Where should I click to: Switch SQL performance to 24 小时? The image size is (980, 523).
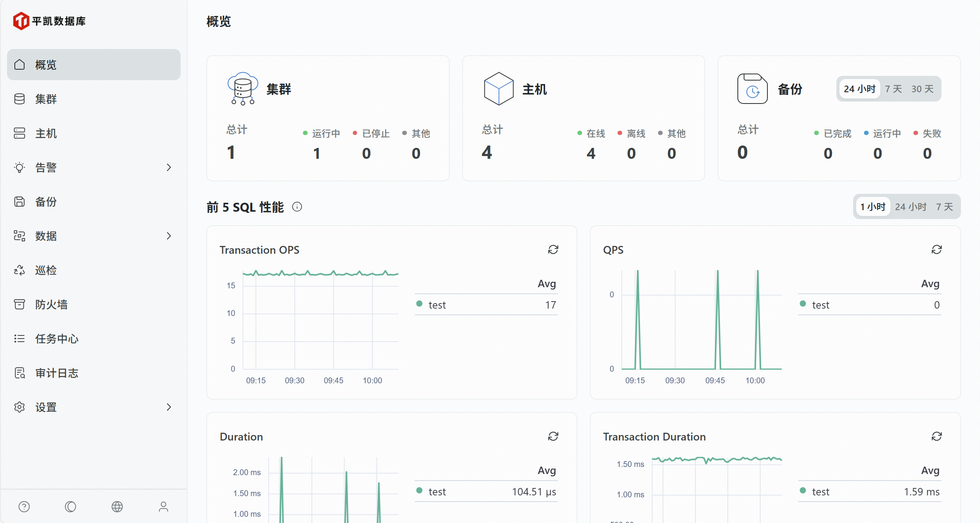pos(910,207)
